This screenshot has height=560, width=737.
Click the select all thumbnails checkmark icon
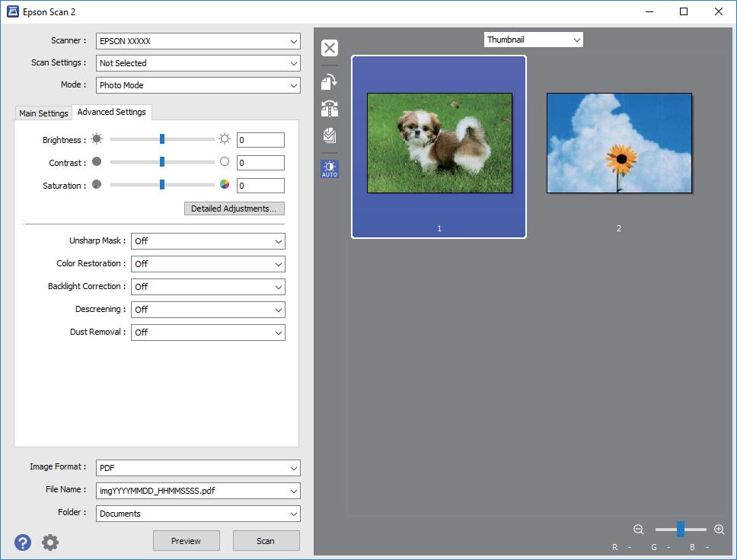click(x=330, y=135)
